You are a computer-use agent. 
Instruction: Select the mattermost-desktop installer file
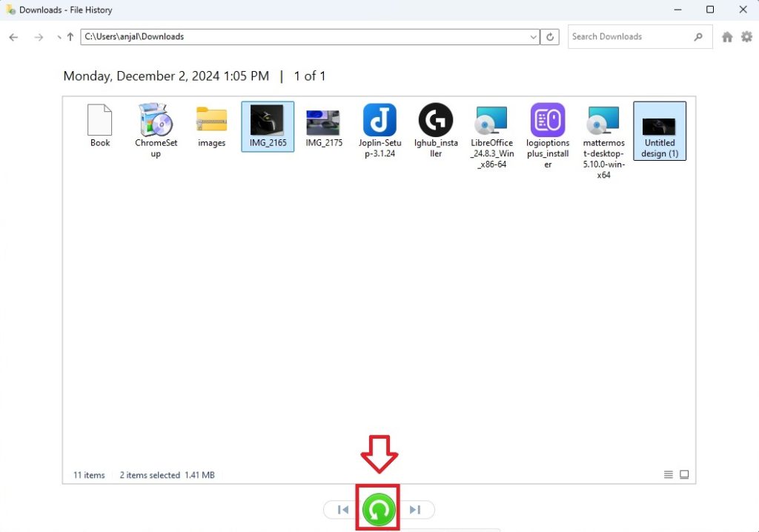coord(603,142)
